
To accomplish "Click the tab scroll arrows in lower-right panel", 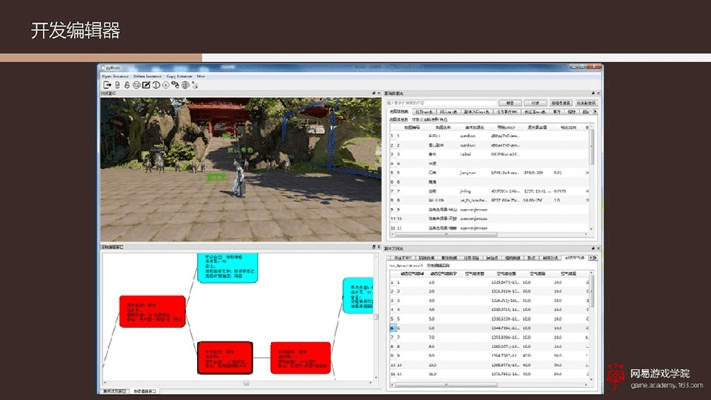I will pyautogui.click(x=593, y=258).
